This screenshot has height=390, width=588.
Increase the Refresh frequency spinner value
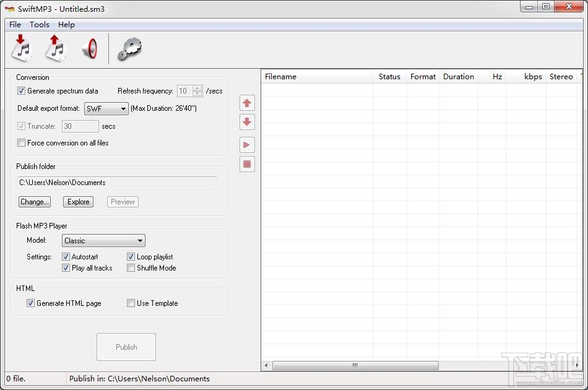point(197,88)
